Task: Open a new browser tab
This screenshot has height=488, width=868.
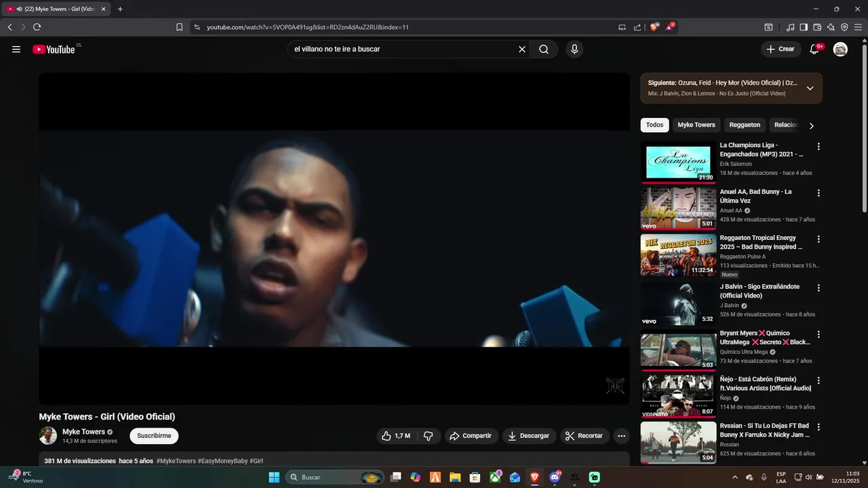Action: pos(120,9)
